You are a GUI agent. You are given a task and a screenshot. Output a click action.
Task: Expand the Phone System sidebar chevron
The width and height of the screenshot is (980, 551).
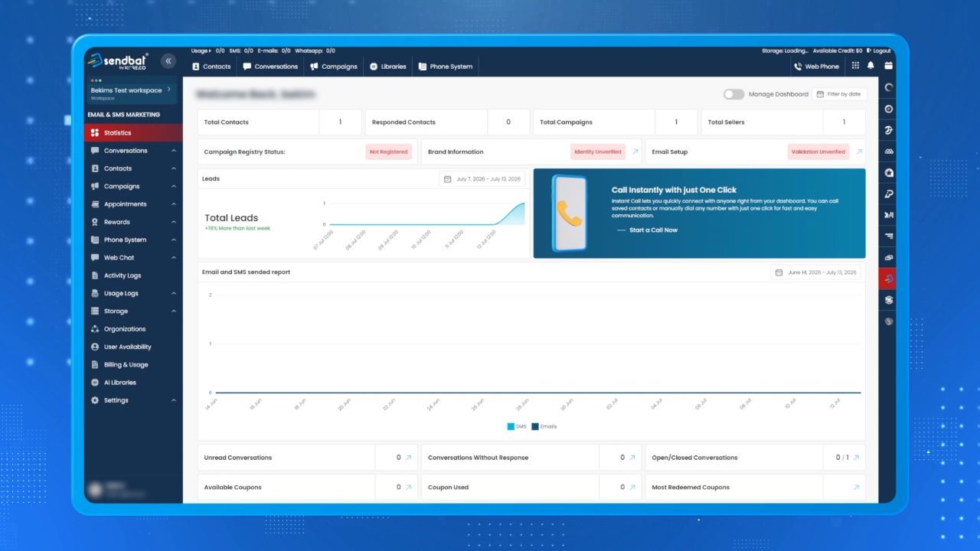tap(174, 240)
